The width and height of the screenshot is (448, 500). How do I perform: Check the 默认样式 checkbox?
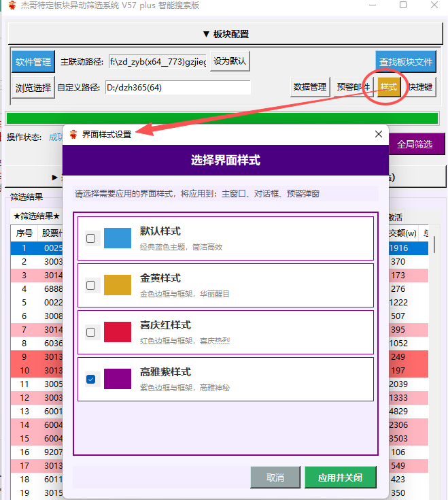point(91,238)
